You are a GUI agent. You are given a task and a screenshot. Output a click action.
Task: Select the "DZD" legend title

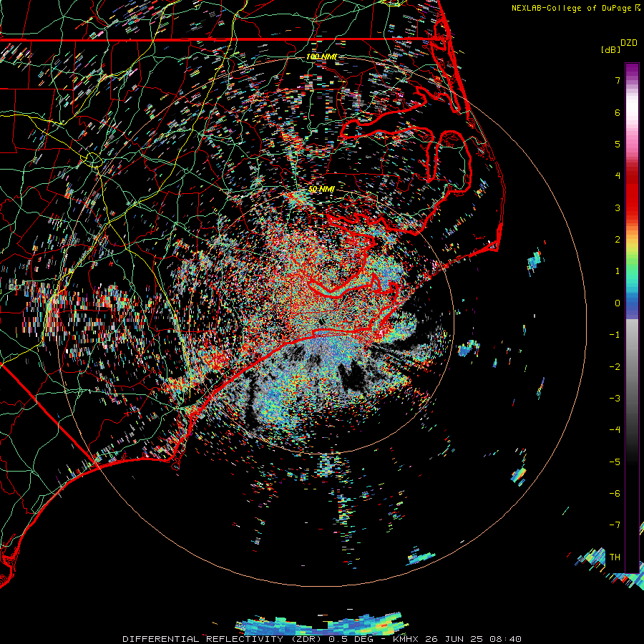point(628,43)
